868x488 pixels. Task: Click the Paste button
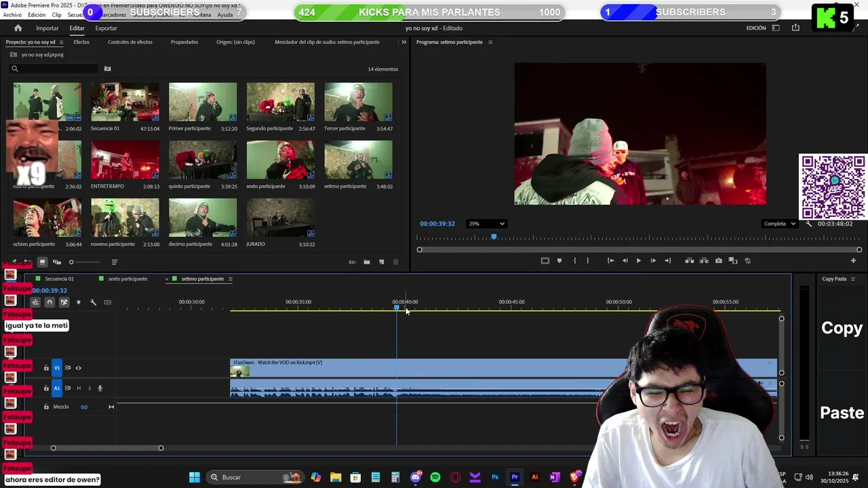[x=842, y=413]
